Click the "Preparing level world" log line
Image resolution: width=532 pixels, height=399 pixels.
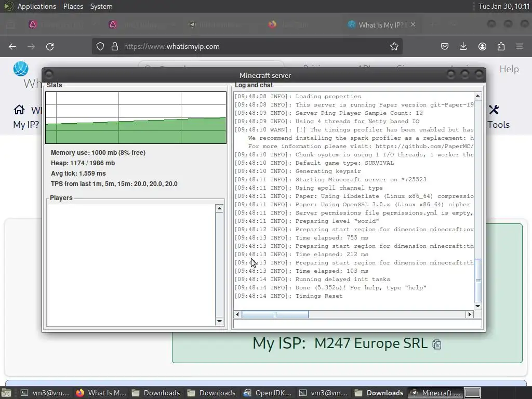[307, 221]
